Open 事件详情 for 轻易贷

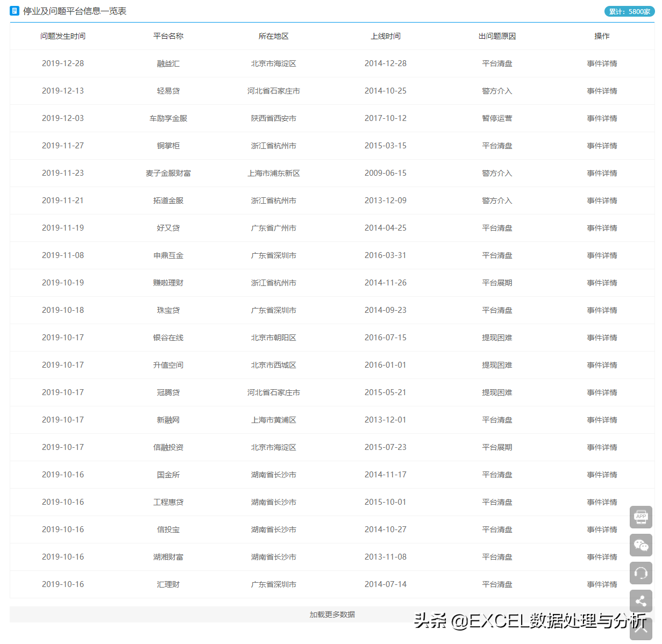coord(602,91)
